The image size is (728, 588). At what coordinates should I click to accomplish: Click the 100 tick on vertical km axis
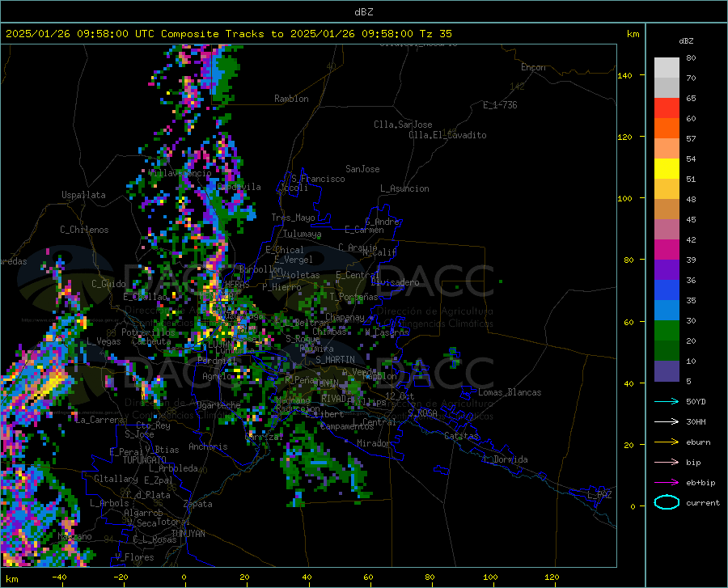(625, 199)
